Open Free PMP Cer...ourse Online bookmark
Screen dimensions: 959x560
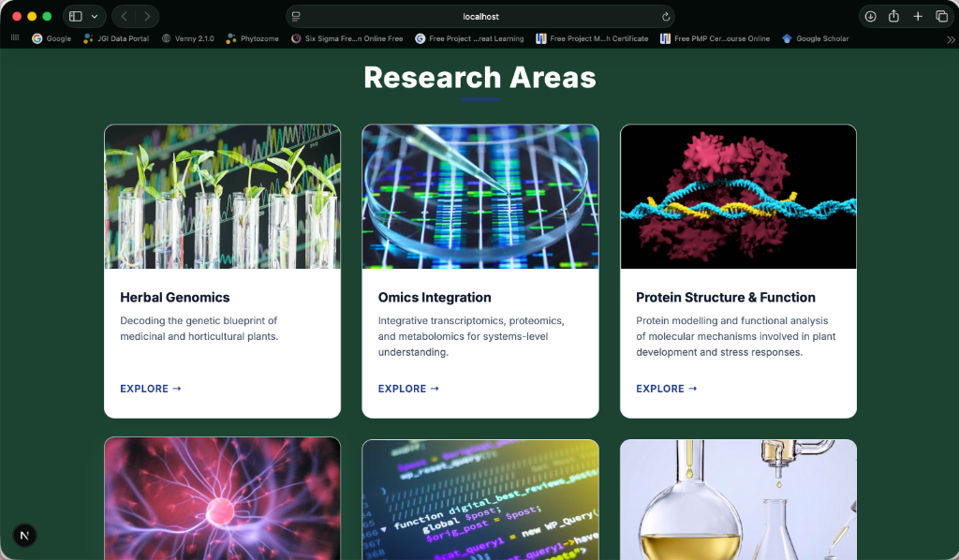(715, 38)
